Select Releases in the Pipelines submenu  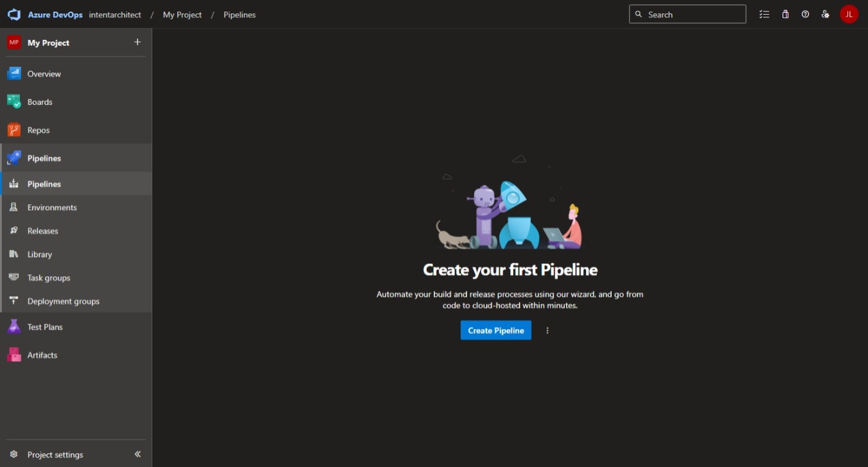pyautogui.click(x=42, y=231)
